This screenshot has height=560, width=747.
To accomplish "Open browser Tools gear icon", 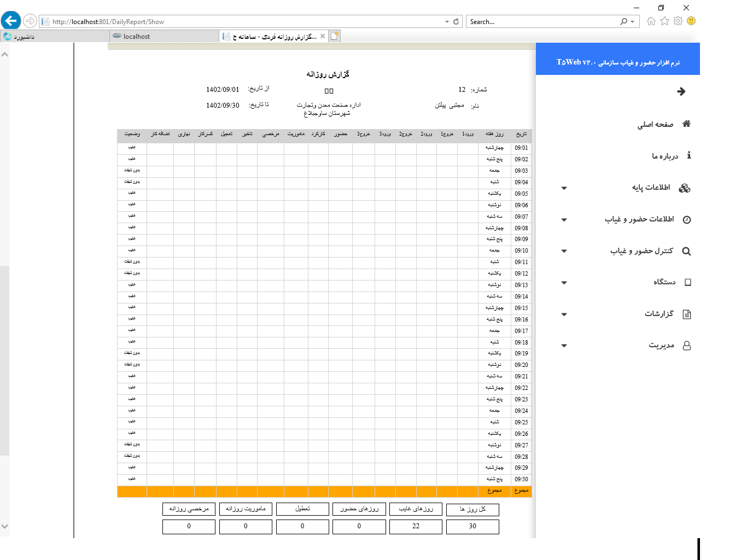I will point(678,21).
